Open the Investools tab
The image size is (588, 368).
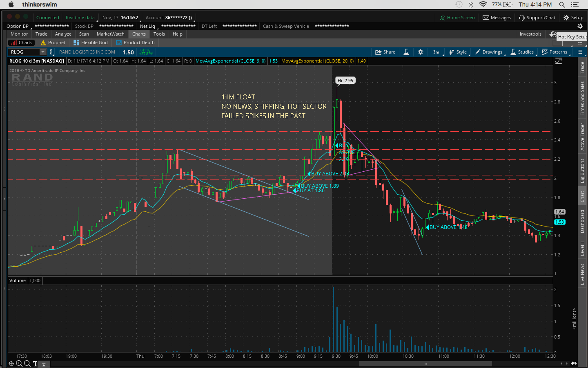[530, 34]
